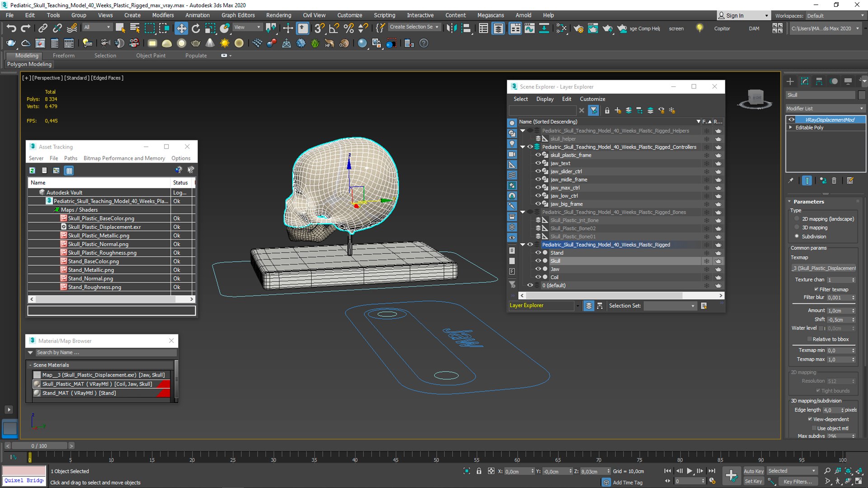Click the light bulb icon in toolbar

(x=699, y=28)
